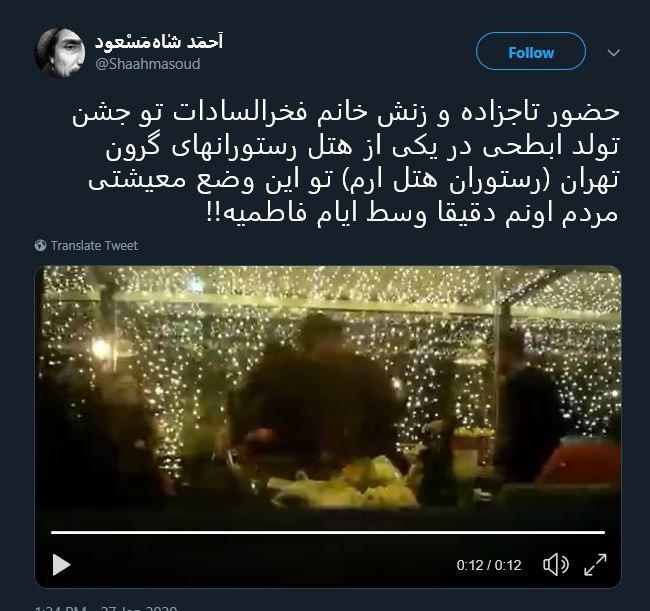
Task: Translate Tweet into your language
Action: [94, 245]
